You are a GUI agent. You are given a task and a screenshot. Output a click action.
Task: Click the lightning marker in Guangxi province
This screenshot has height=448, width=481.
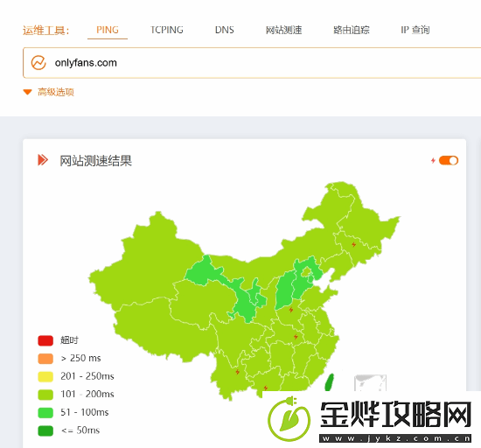coord(266,388)
